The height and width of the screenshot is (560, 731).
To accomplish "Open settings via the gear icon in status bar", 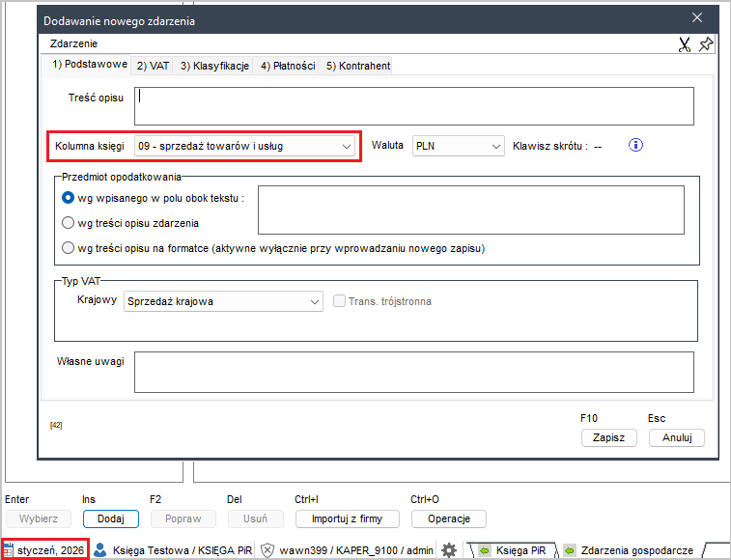I will [449, 549].
